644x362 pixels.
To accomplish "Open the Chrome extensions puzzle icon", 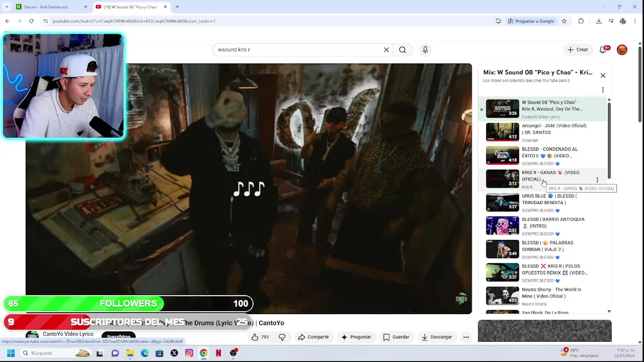I will (581, 21).
